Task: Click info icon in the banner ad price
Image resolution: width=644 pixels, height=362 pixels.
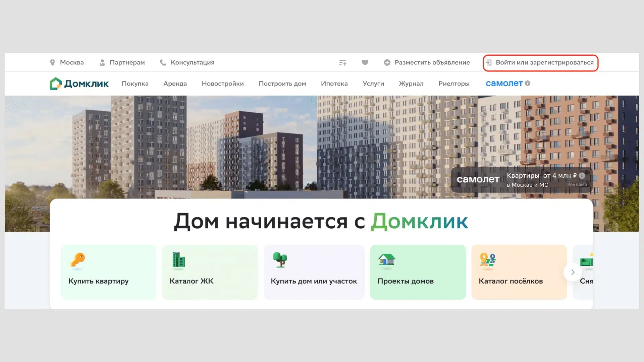Action: click(x=582, y=176)
